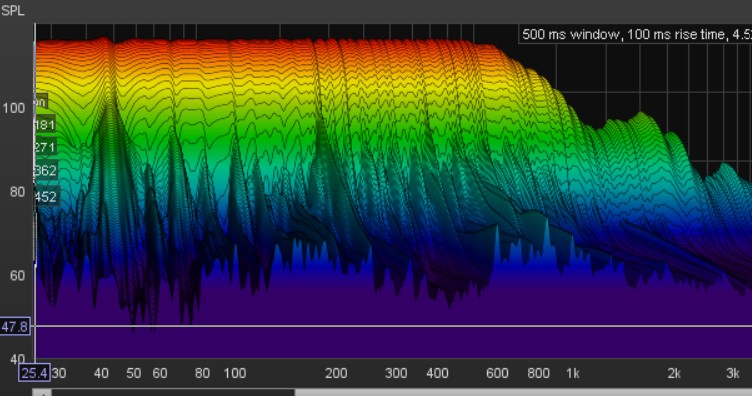752x396 pixels.
Task: Click the 600 frequency axis label
Action: (497, 373)
